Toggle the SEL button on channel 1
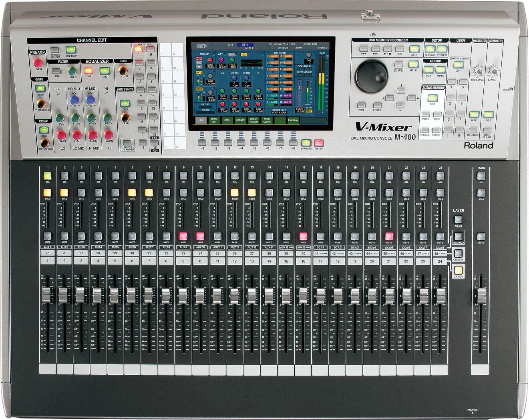The height and width of the screenshot is (420, 529). 47,176
